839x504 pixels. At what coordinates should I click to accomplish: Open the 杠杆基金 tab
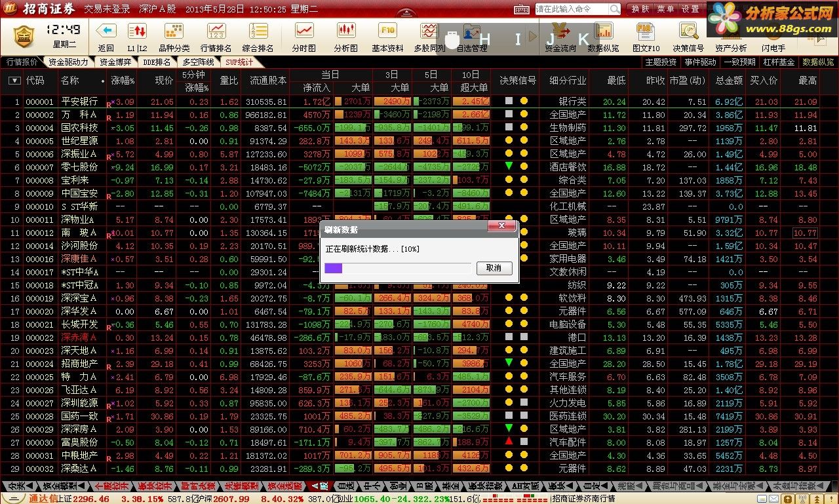coord(779,62)
